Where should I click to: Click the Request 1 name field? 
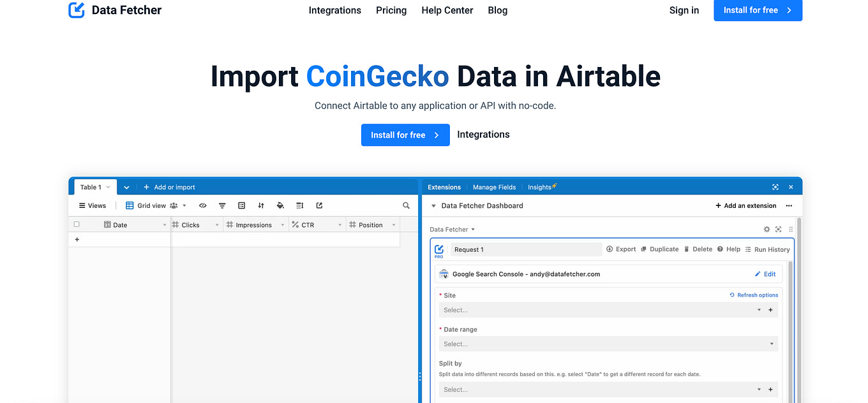[x=526, y=249]
